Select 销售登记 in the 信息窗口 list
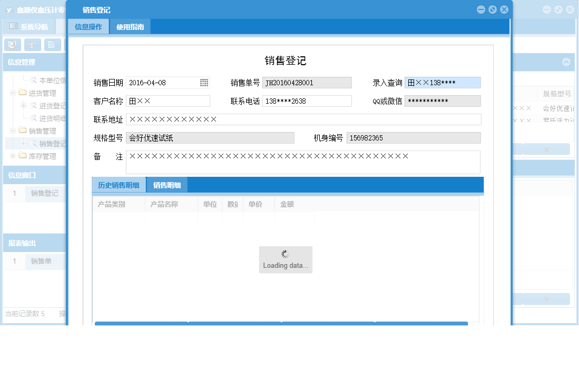579x392 pixels. (x=44, y=193)
